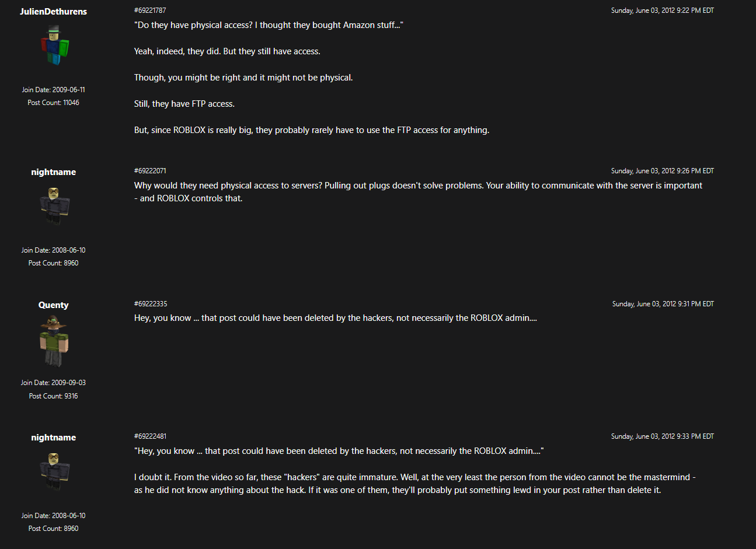Open the bottom nightname username link
756x549 pixels.
[53, 438]
